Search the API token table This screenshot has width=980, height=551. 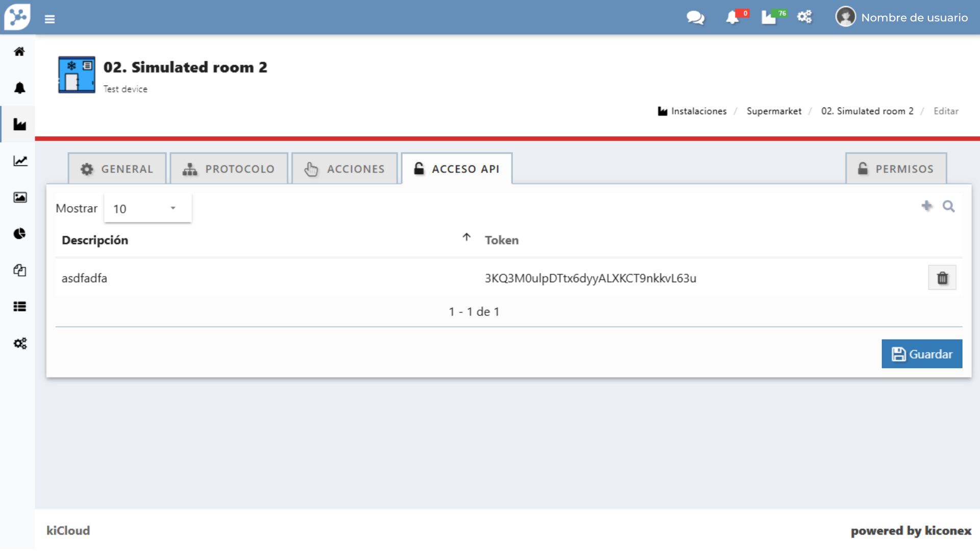[x=948, y=206]
